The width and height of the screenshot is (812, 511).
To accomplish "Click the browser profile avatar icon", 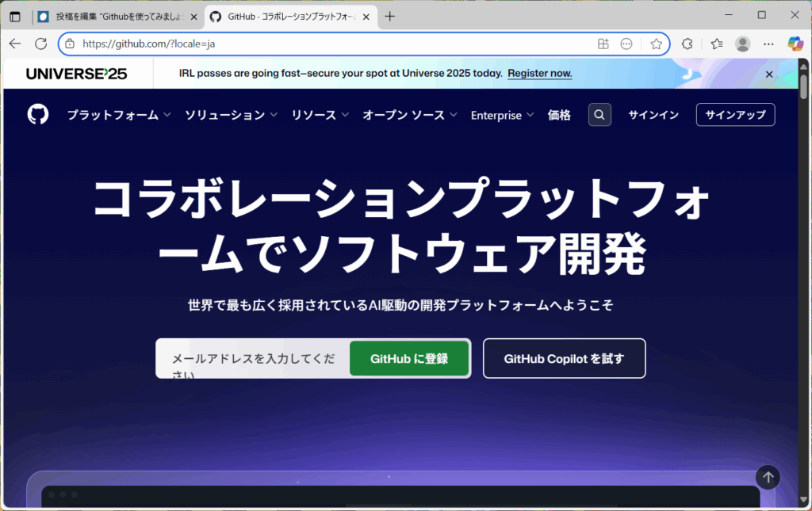I will click(742, 44).
